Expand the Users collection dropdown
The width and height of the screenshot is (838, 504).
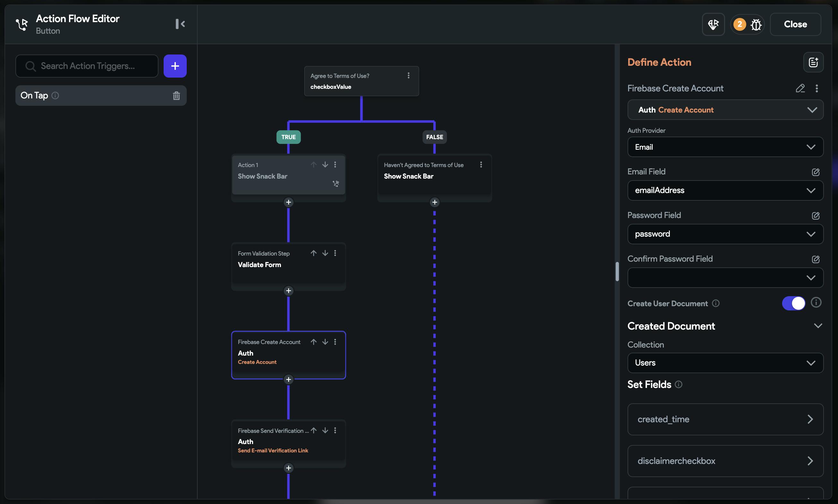point(725,363)
